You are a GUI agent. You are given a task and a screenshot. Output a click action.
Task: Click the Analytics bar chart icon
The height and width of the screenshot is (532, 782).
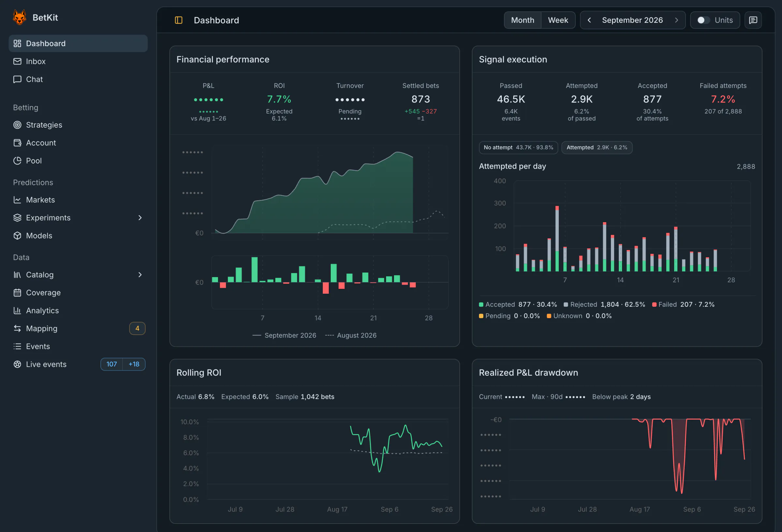point(17,310)
